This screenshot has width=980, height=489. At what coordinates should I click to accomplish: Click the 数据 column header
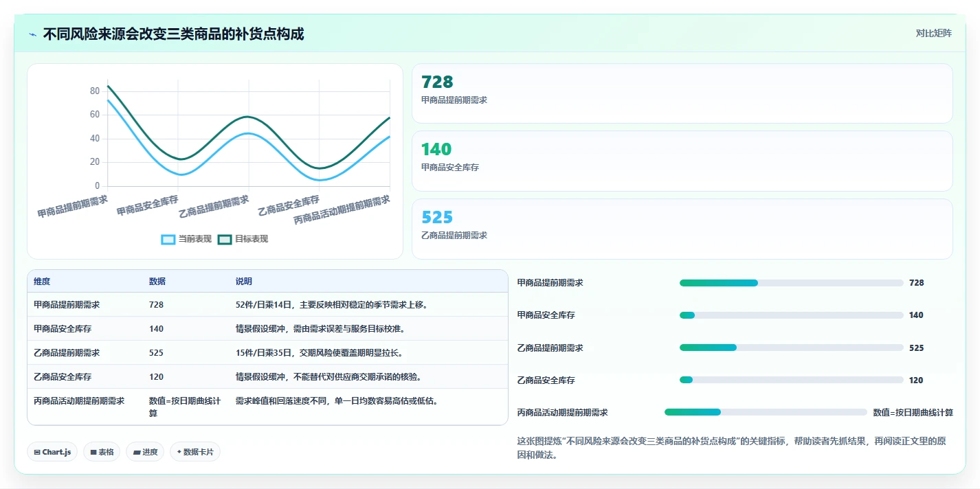[157, 282]
